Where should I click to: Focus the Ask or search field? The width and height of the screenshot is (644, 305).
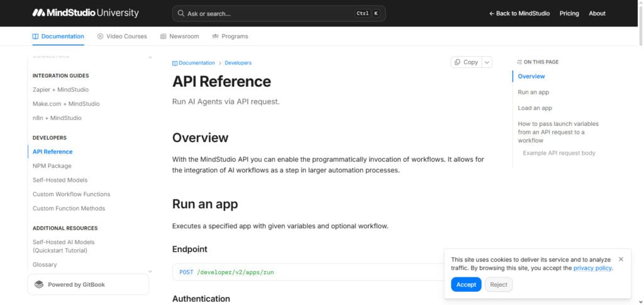[x=279, y=14]
